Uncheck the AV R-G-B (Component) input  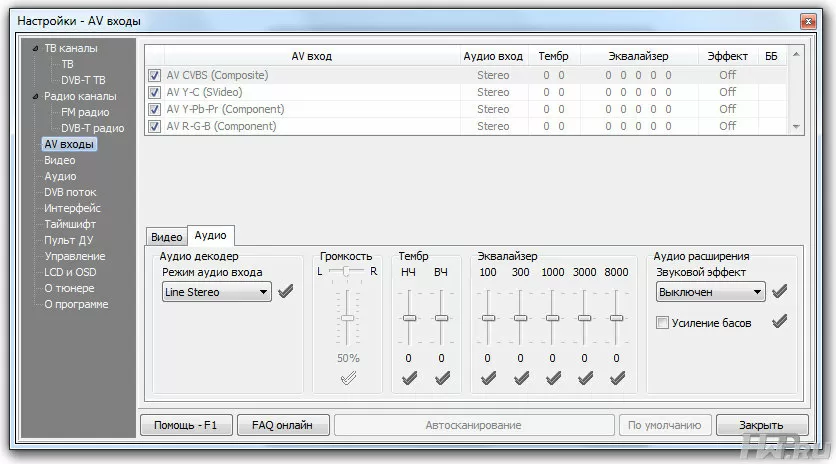[155, 126]
